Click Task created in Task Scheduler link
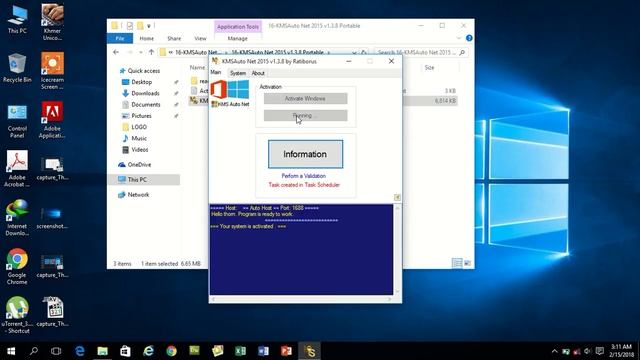The width and height of the screenshot is (640, 360). 304,185
